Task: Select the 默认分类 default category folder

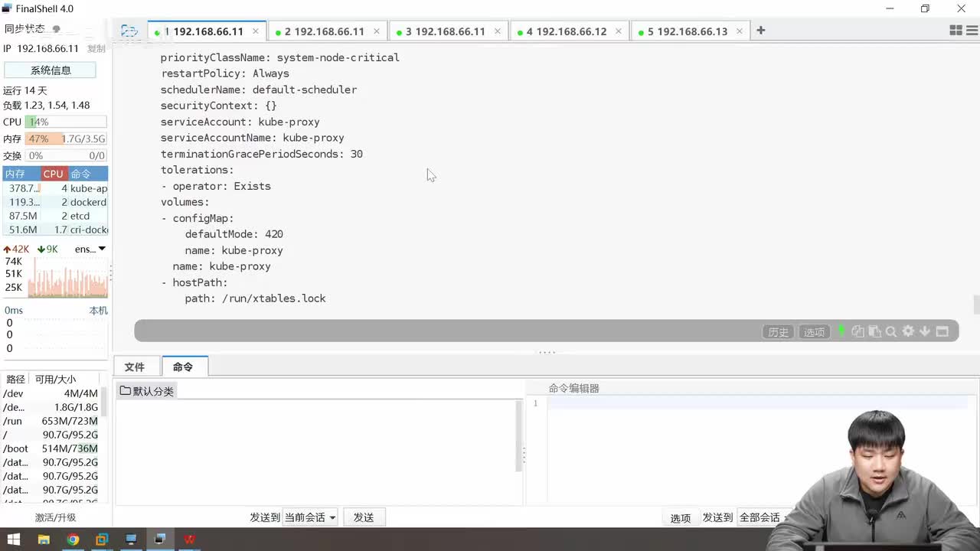Action: pos(147,391)
